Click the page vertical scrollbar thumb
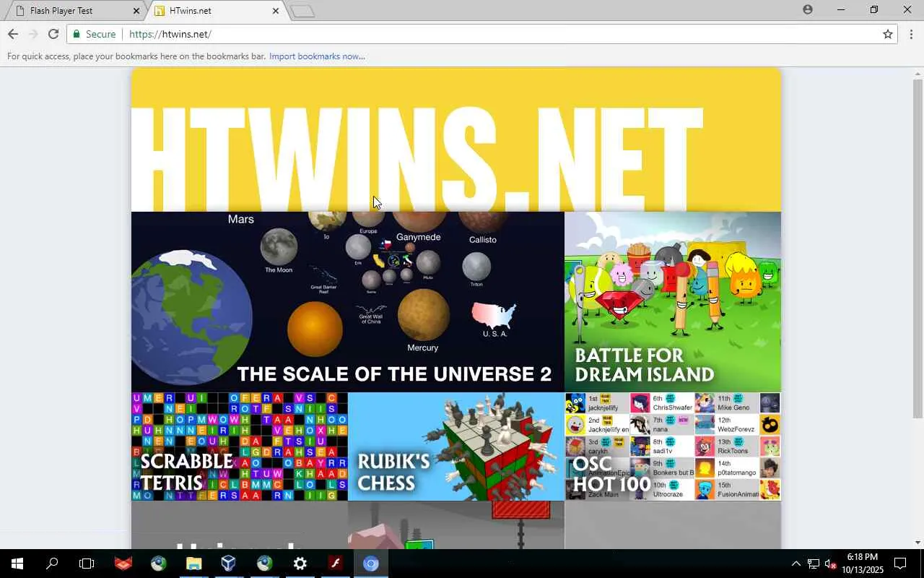924x578 pixels. [x=918, y=249]
